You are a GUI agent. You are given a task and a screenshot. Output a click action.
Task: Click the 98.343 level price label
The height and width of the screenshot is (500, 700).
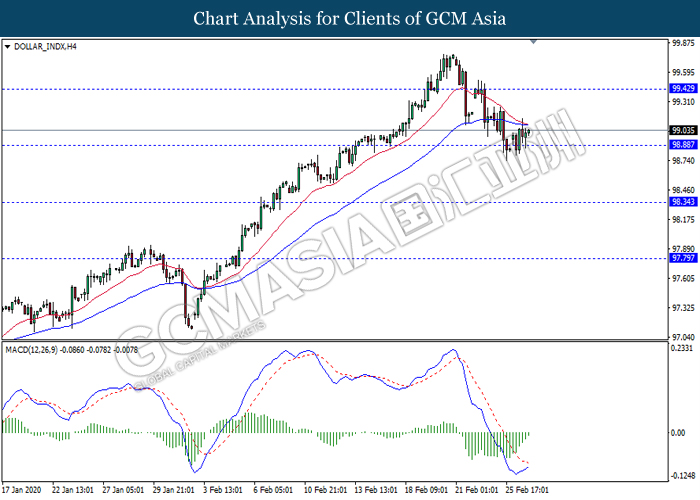683,202
